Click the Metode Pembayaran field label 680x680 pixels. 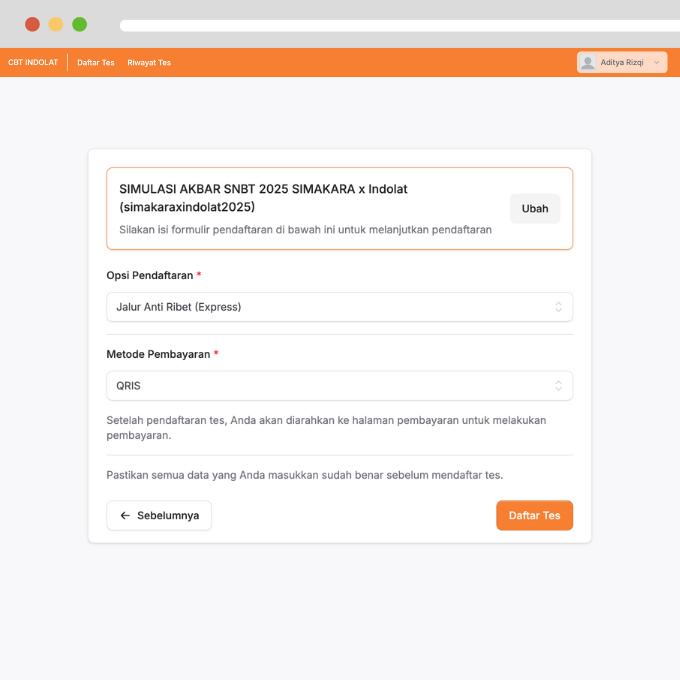(158, 354)
